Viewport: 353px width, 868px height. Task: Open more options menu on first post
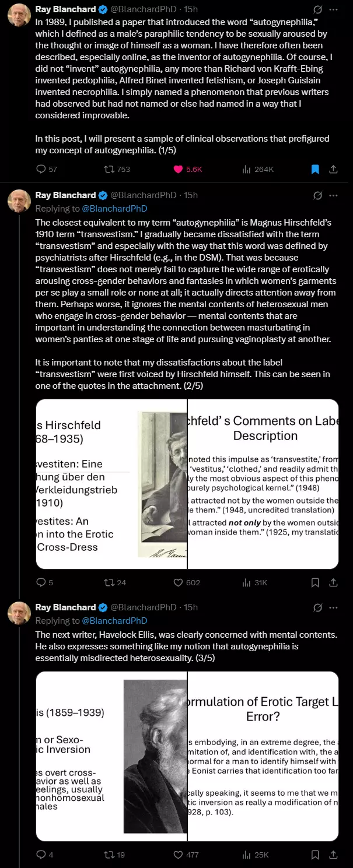click(333, 10)
